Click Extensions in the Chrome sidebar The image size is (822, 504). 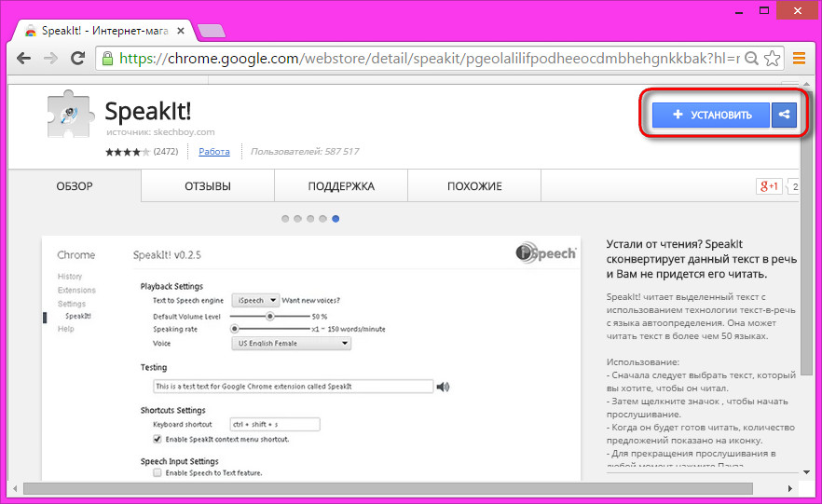(76, 290)
